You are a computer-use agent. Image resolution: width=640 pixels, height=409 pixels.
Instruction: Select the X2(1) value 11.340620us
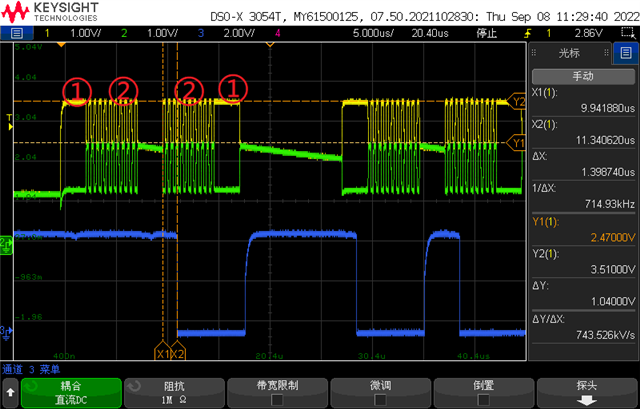(605, 140)
